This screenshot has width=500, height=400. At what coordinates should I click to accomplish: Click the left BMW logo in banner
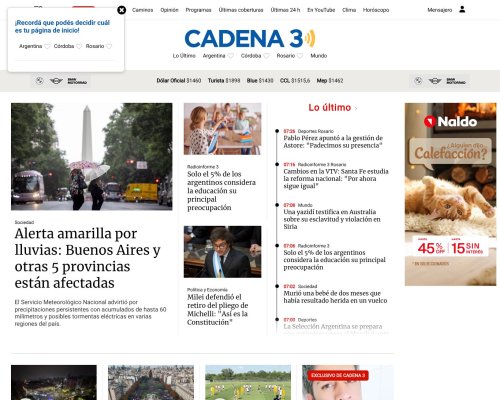click(x=39, y=81)
